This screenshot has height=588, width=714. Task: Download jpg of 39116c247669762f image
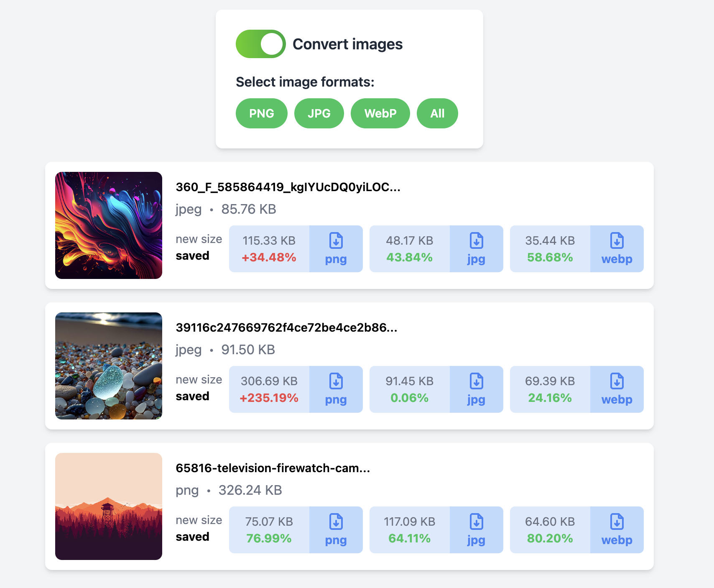tap(477, 389)
